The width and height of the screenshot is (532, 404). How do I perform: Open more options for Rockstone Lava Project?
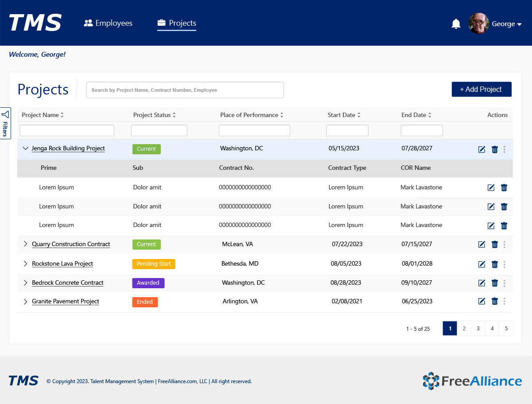tap(505, 264)
